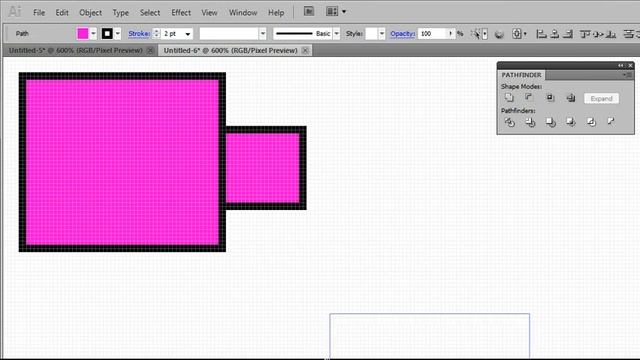Image resolution: width=640 pixels, height=360 pixels.
Task: Click the Illustrator Ai logo
Action: pyautogui.click(x=15, y=11)
